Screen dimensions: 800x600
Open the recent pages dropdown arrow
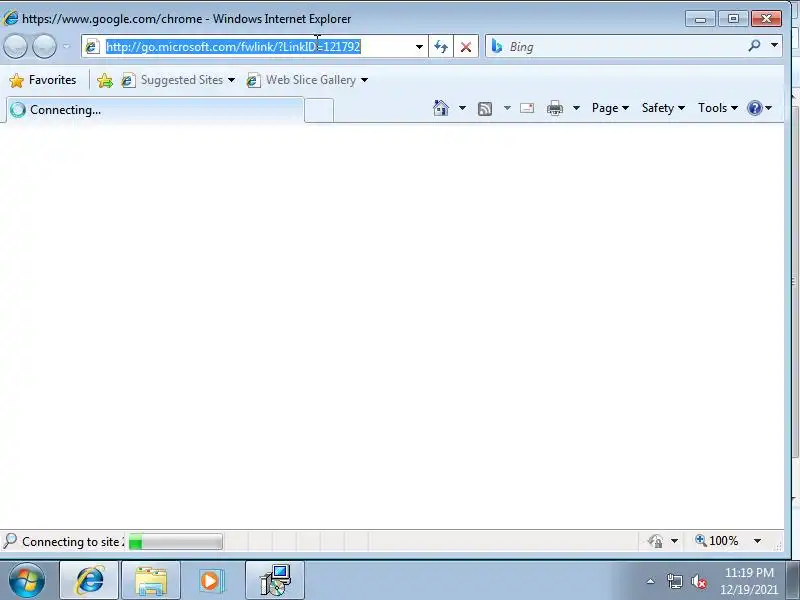[x=66, y=46]
